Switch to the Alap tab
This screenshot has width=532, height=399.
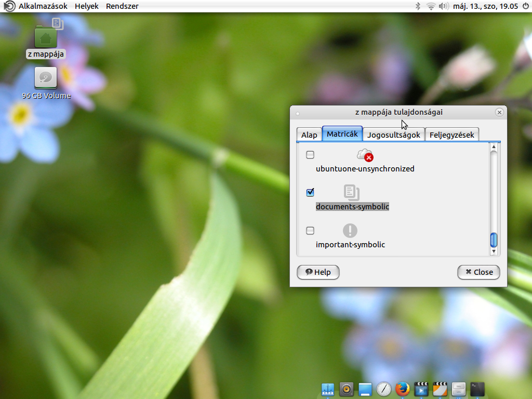(309, 135)
